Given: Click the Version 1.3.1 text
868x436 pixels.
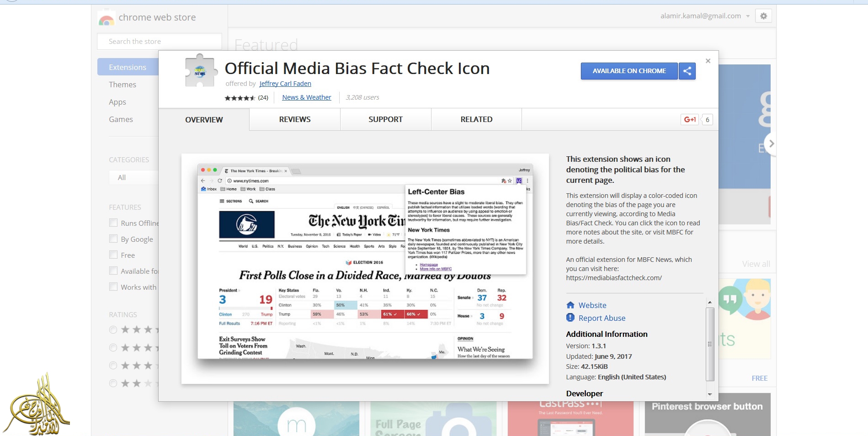Looking at the screenshot, I should pos(586,346).
